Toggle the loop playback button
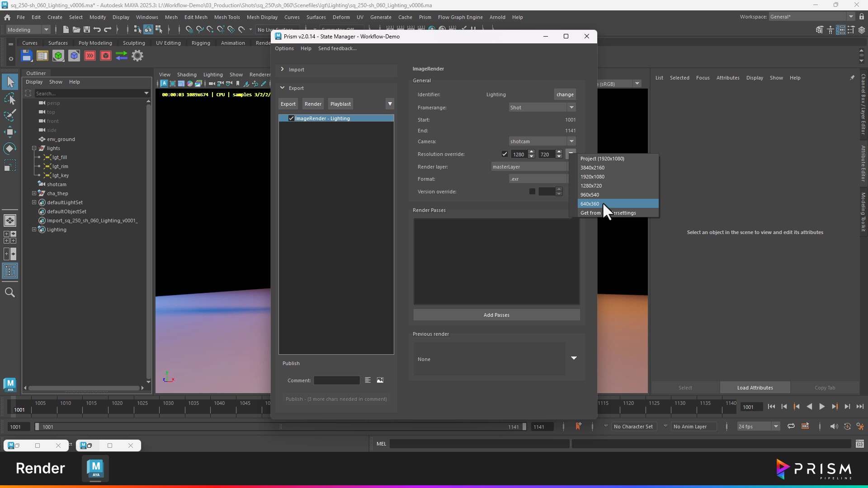868x488 pixels. click(x=791, y=427)
